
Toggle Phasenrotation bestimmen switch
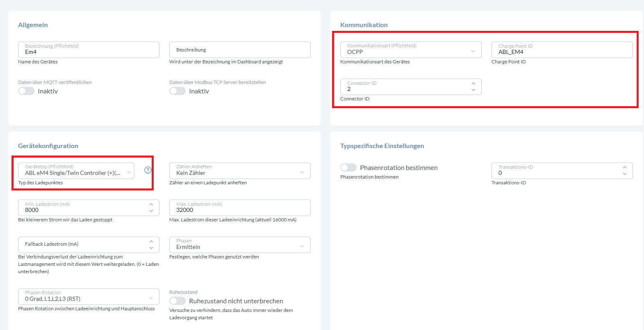click(x=349, y=167)
